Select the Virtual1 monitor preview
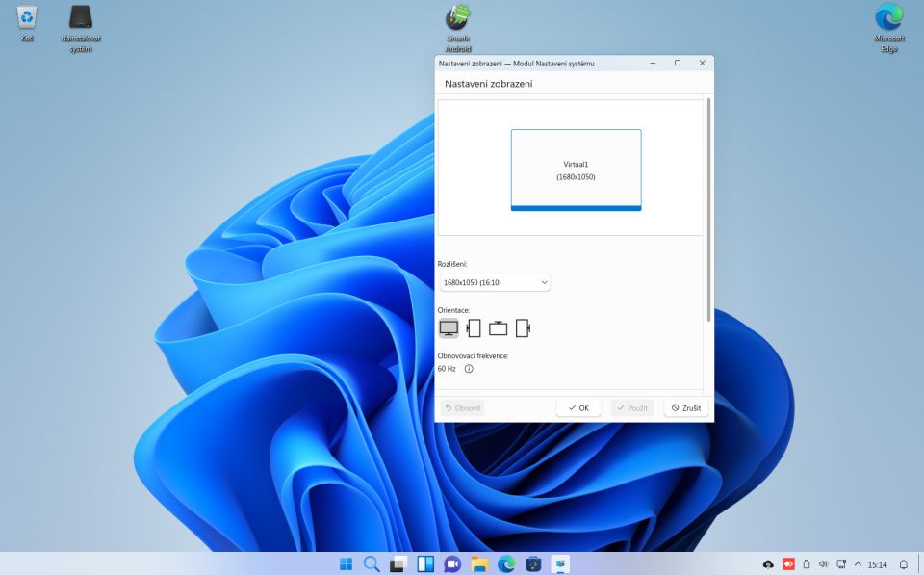 pos(576,170)
